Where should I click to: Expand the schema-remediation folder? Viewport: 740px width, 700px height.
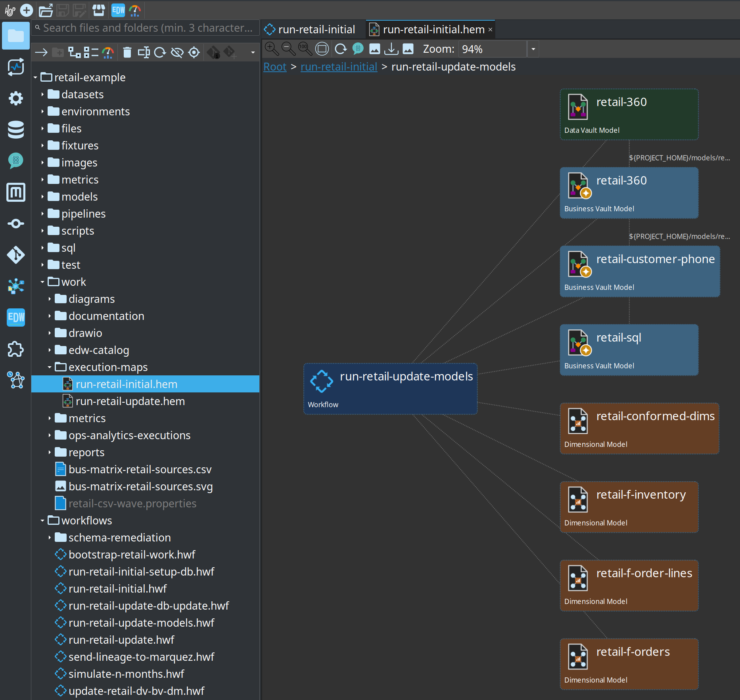click(x=50, y=537)
